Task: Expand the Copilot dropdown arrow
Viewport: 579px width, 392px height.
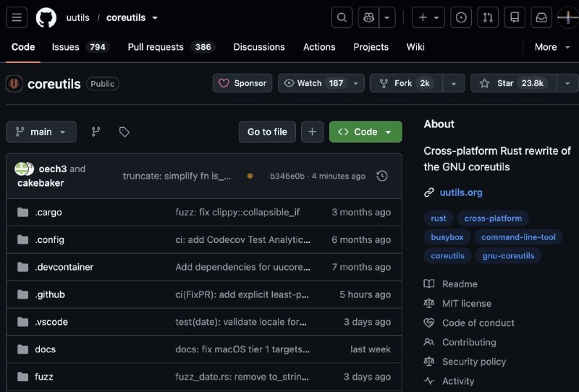Action: click(x=387, y=17)
